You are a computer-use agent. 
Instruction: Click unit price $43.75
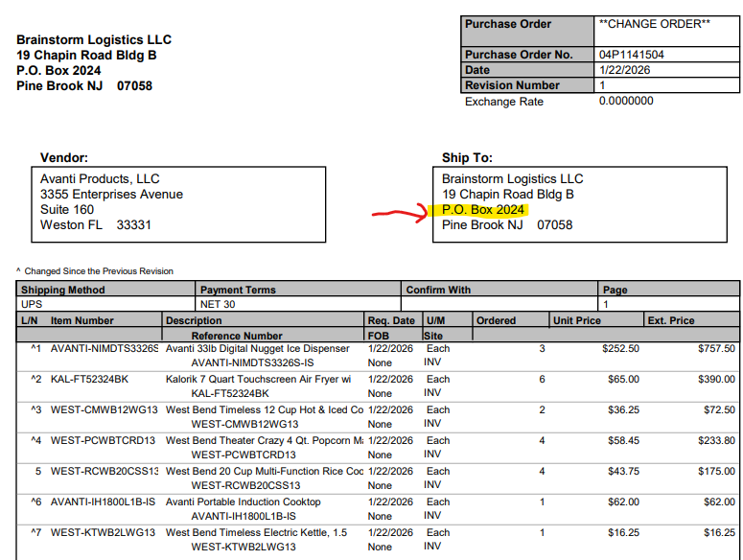tap(623, 472)
